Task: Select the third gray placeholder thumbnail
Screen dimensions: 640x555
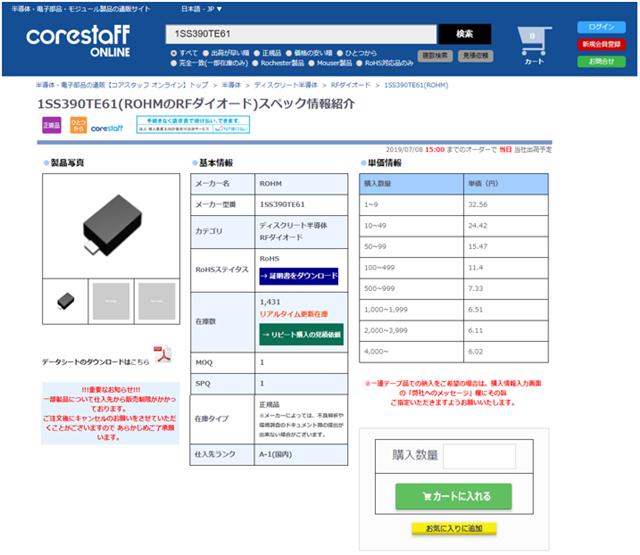Action: point(157,302)
